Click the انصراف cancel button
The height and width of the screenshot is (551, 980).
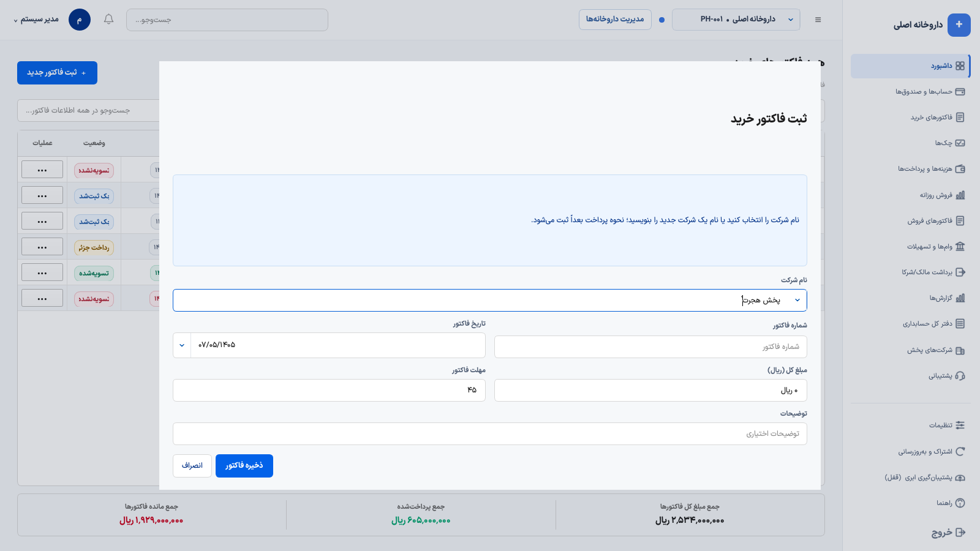point(192,466)
